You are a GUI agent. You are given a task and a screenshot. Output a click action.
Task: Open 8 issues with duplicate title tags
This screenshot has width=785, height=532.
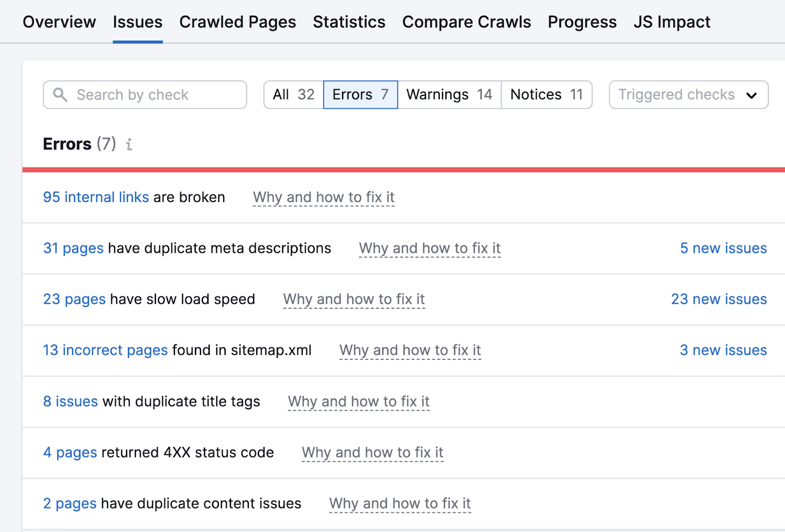coord(70,401)
